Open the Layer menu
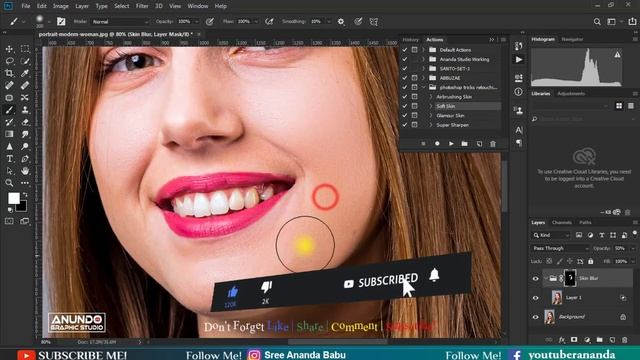The height and width of the screenshot is (360, 640). click(x=82, y=6)
